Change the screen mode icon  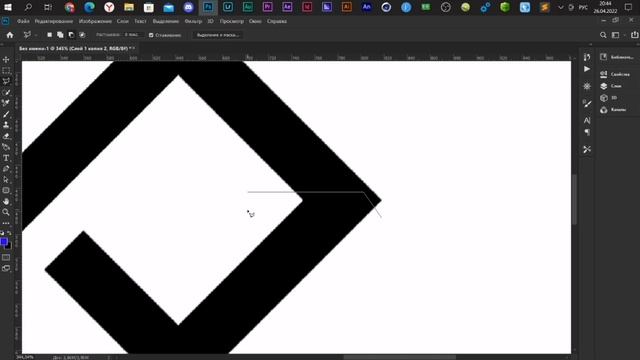[x=6, y=268]
